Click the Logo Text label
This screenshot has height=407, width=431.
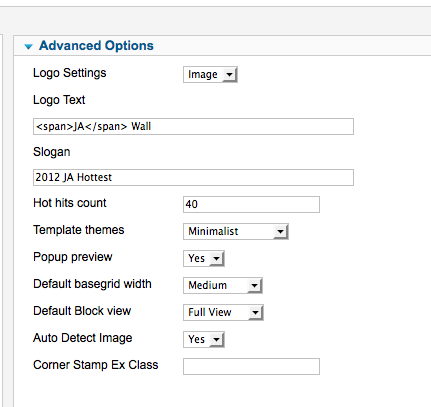(x=59, y=100)
